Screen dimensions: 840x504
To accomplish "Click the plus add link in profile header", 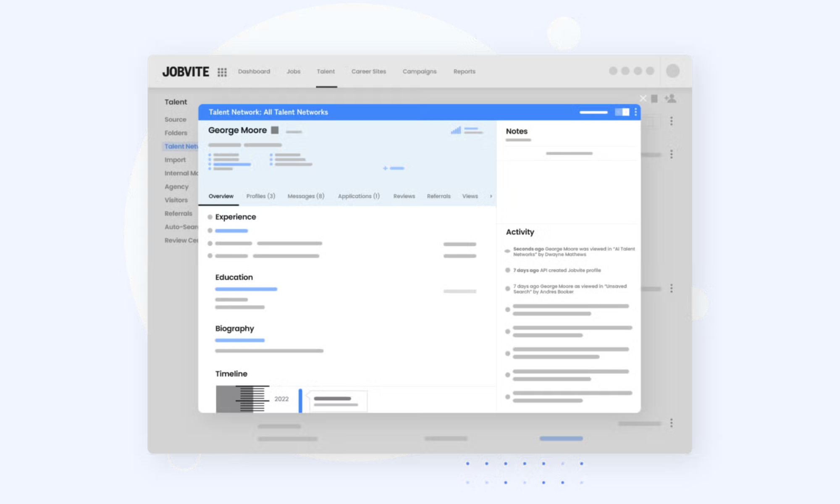I will pyautogui.click(x=394, y=168).
